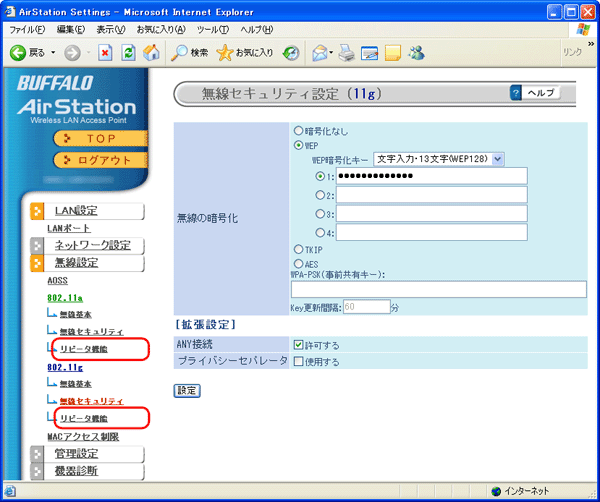Click the Back (戻る) arrow icon
This screenshot has height=502, width=600.
coord(18,52)
